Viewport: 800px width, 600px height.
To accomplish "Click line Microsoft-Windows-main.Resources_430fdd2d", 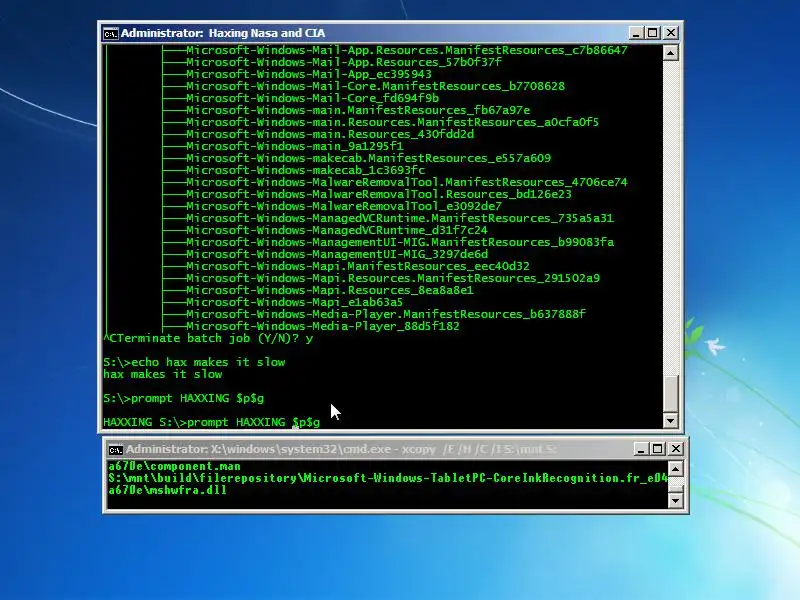I will (x=330, y=134).
